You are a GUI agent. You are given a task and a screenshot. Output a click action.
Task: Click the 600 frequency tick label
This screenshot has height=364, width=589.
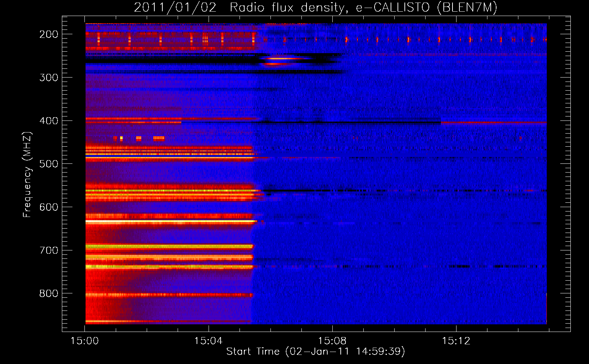tap(49, 207)
